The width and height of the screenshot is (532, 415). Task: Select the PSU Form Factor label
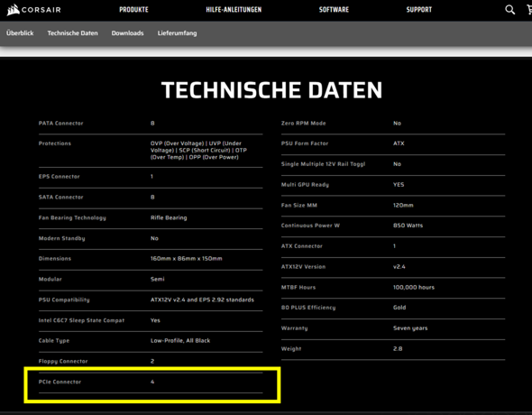(x=305, y=143)
